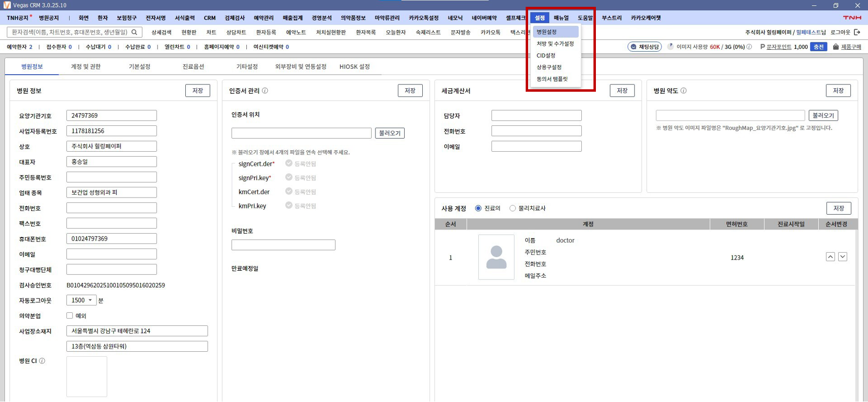868x402 pixels.
Task: Click the logout arrow icon
Action: pos(857,32)
